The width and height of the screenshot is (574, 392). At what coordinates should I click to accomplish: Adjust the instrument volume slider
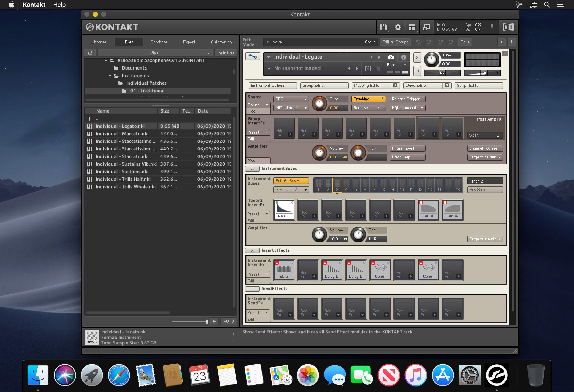pos(482,73)
